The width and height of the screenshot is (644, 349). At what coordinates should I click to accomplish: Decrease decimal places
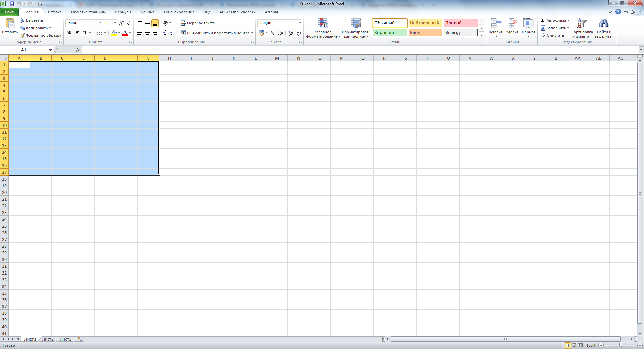(299, 33)
